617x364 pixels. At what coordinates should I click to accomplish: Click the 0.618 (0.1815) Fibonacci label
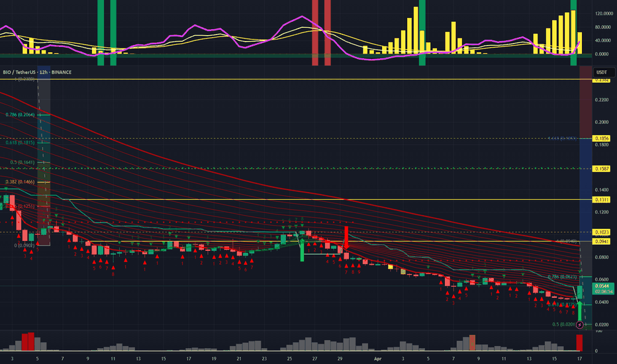click(x=20, y=142)
